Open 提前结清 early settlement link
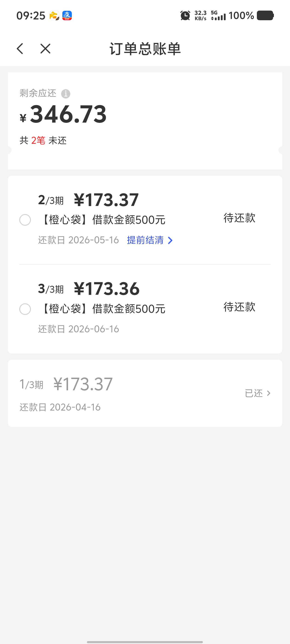290x644 pixels. [145, 240]
